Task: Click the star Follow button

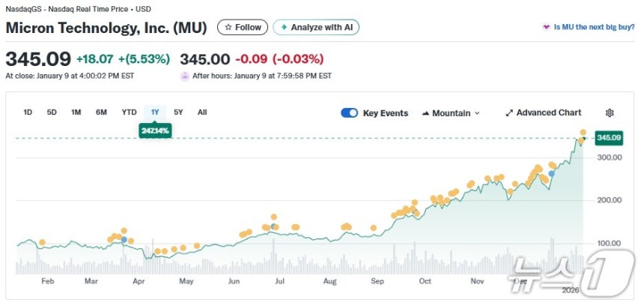Action: (x=243, y=28)
